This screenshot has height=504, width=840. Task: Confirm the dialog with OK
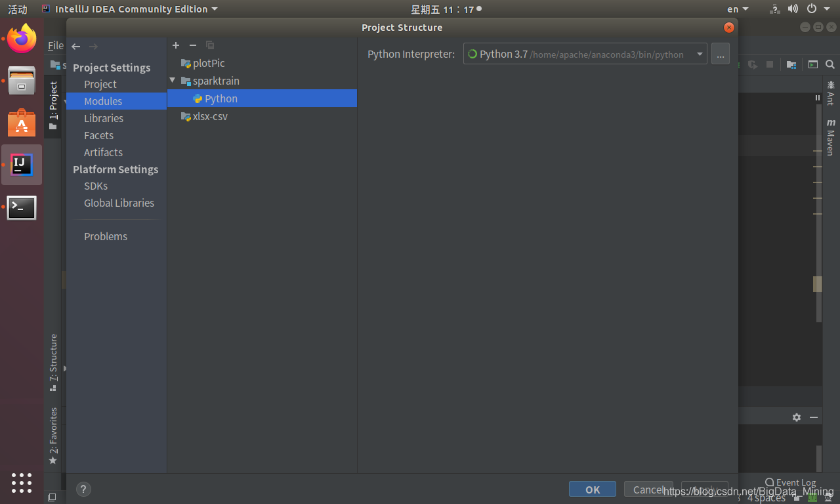click(x=593, y=490)
